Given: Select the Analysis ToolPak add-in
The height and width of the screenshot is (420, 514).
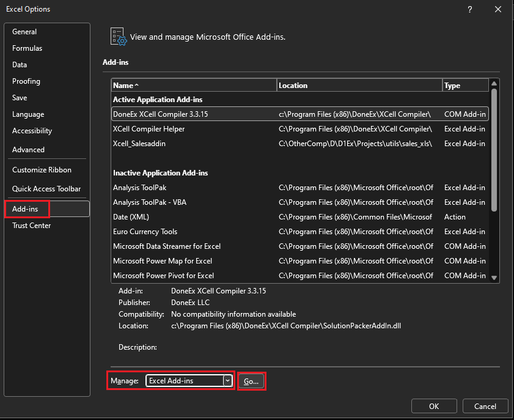Looking at the screenshot, I should click(x=300, y=188).
